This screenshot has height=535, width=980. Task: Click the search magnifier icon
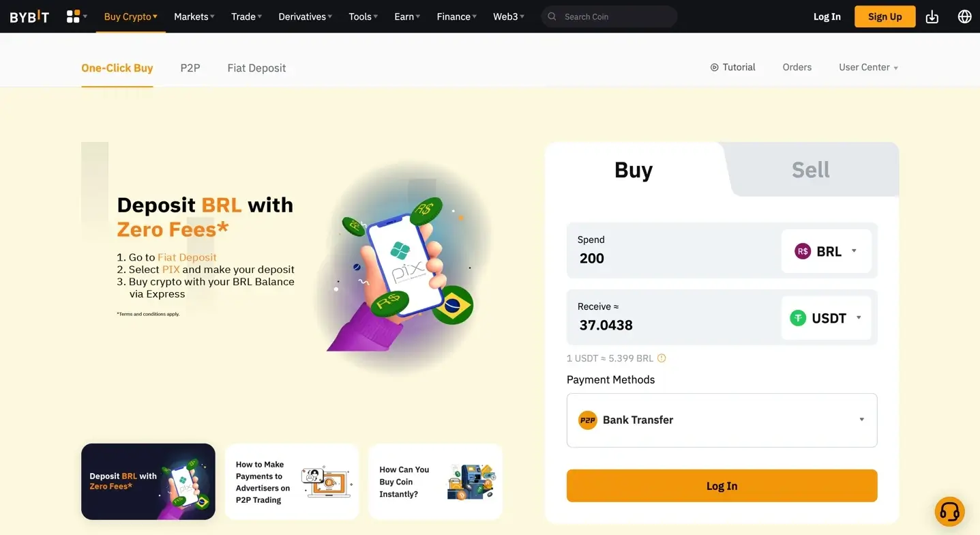pos(552,16)
